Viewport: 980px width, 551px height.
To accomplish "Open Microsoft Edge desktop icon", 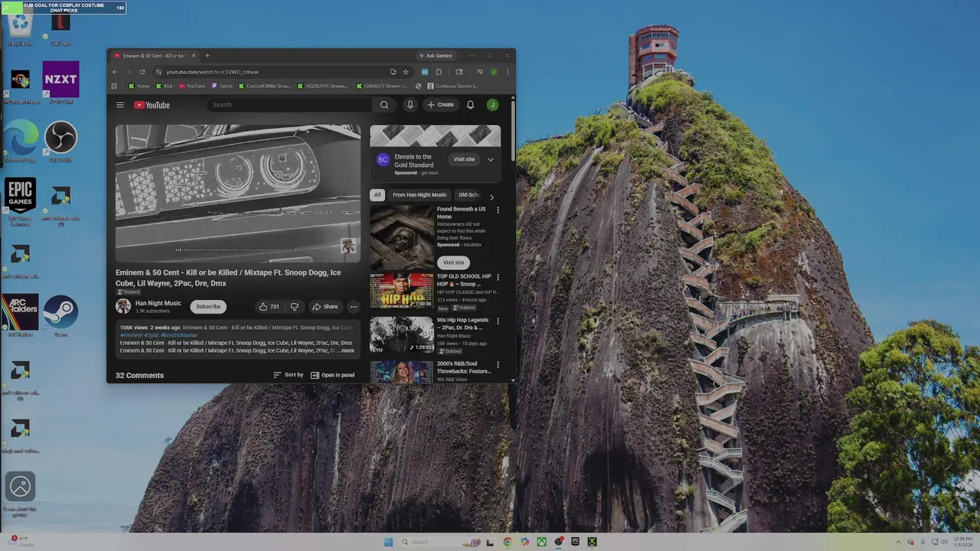I will click(20, 142).
